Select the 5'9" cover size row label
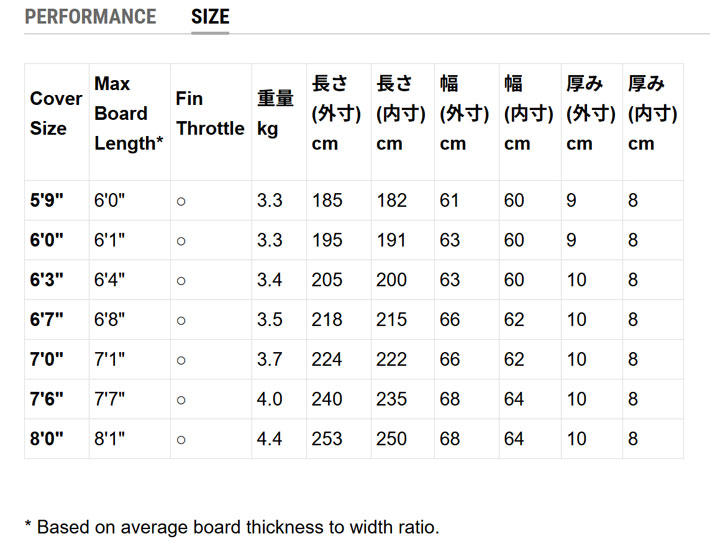Viewport: 710px width, 544px height. [x=46, y=201]
